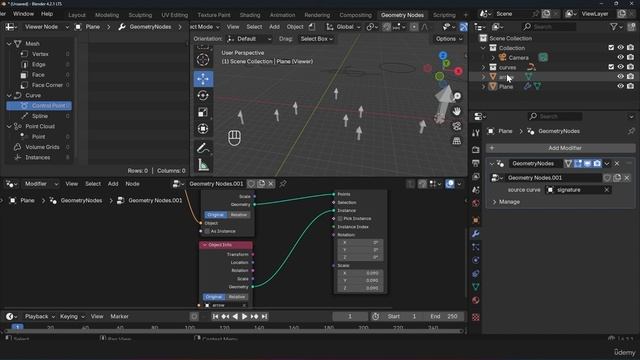The image size is (640, 360).
Task: Open the View Layer properties tab icon
Action: 476,177
